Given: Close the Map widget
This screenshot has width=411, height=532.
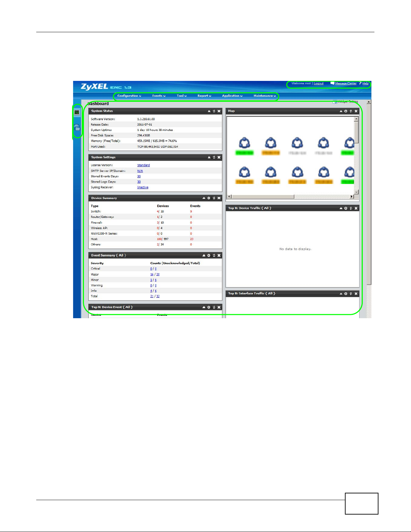Looking at the screenshot, I should pos(356,111).
